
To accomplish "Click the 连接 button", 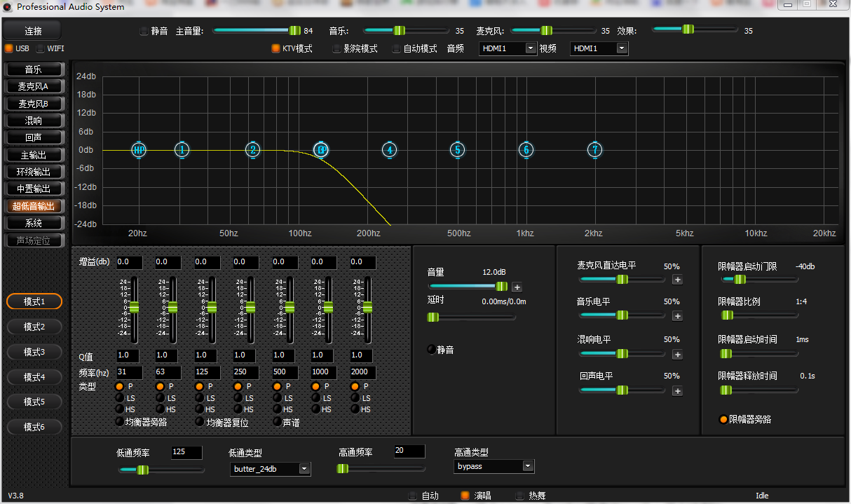I will click(33, 31).
